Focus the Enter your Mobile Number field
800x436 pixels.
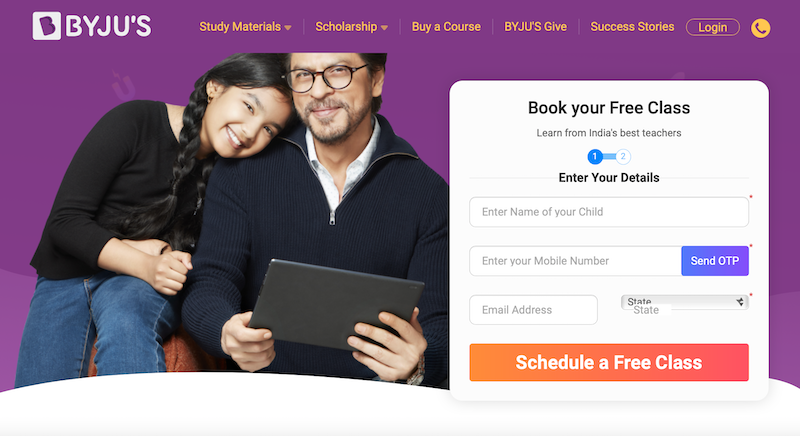pyautogui.click(x=575, y=261)
